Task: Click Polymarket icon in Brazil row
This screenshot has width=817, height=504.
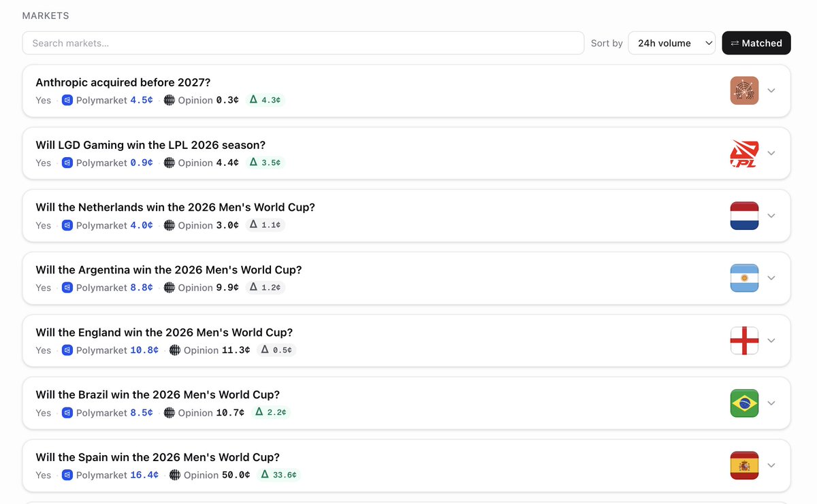Action: 67,413
